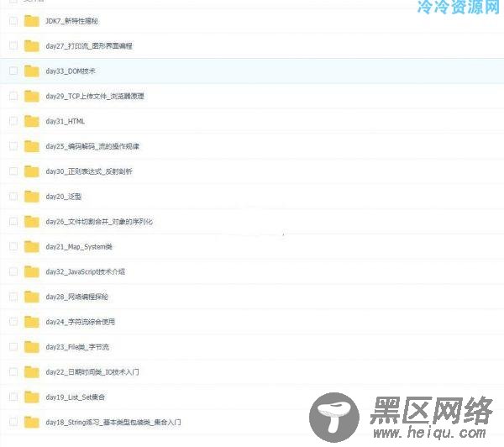Click the day27 打印流 folder icon
This screenshot has width=504, height=447.
[x=32, y=46]
